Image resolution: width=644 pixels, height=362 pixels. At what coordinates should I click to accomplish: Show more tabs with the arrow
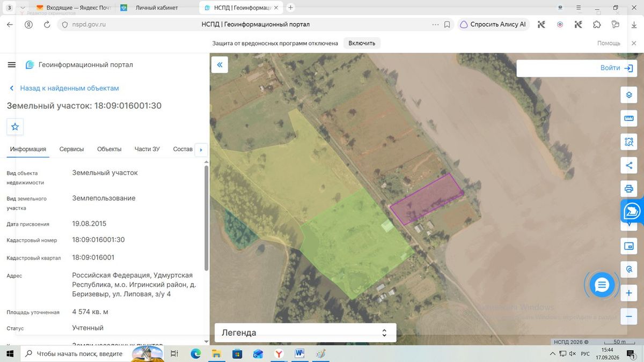pos(201,149)
